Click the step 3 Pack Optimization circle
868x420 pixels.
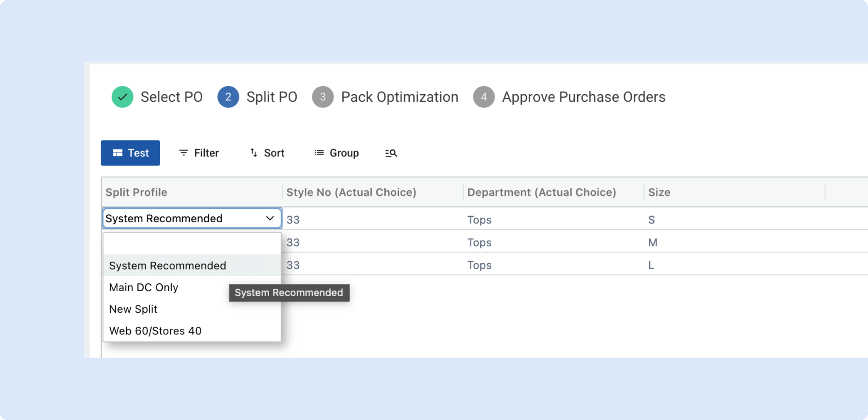click(x=323, y=97)
